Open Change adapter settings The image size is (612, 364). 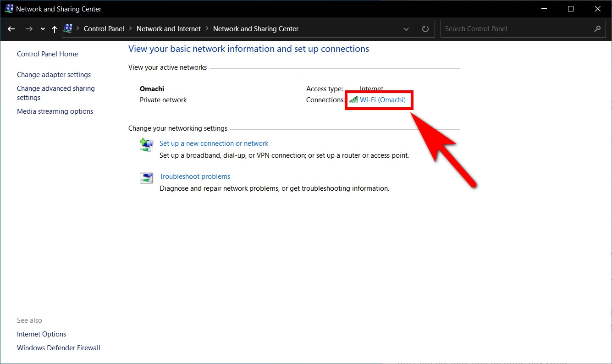pyautogui.click(x=54, y=75)
